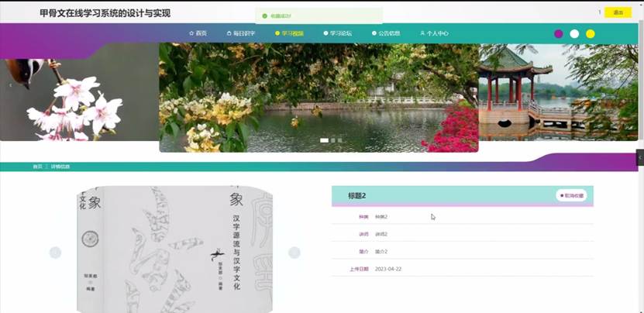Viewport: 644px width, 313px height.
Task: Go to 首页 in the navigation bar
Action: pos(198,33)
